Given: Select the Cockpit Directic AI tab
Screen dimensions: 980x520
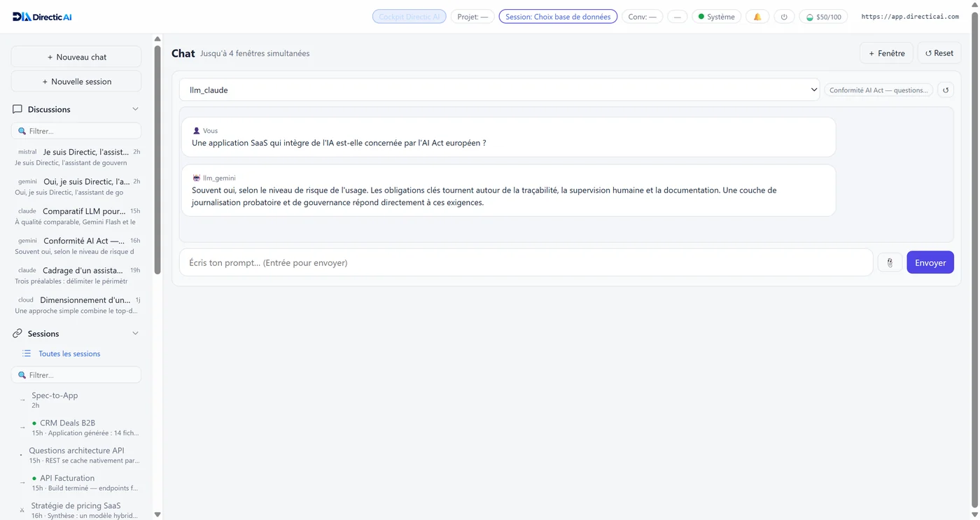Looking at the screenshot, I should tap(409, 17).
